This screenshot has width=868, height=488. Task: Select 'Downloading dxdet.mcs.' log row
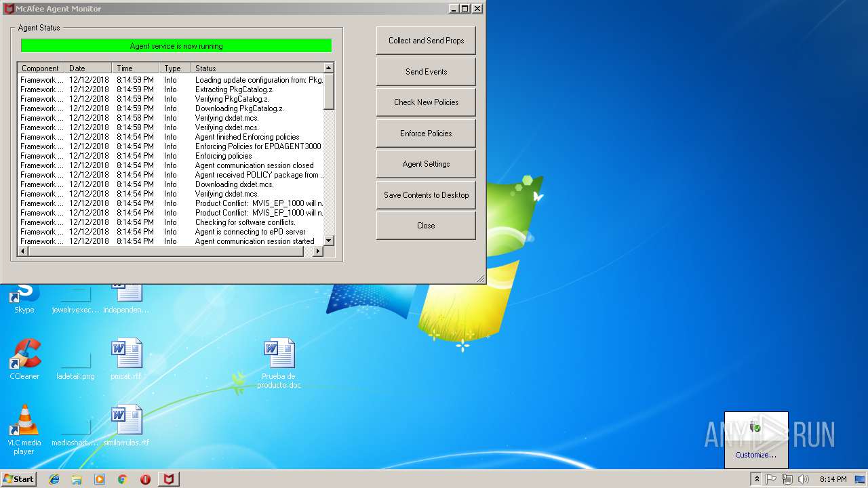coord(171,184)
